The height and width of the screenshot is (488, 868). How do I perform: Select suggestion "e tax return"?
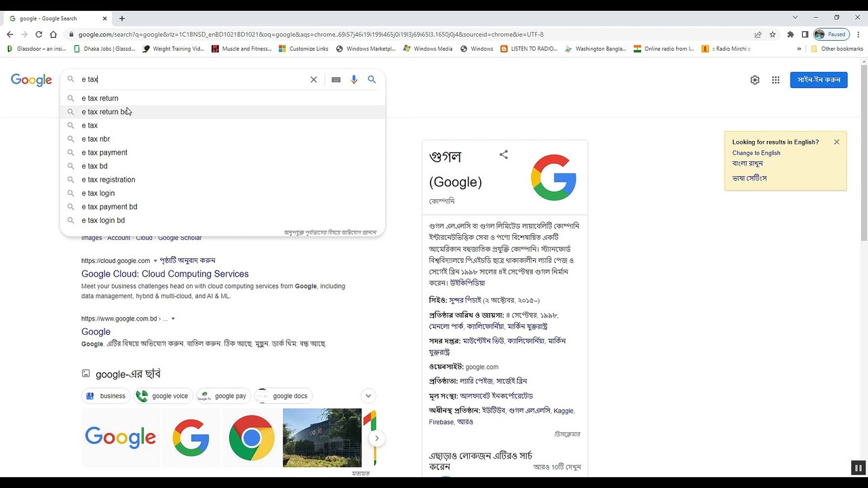pyautogui.click(x=222, y=98)
